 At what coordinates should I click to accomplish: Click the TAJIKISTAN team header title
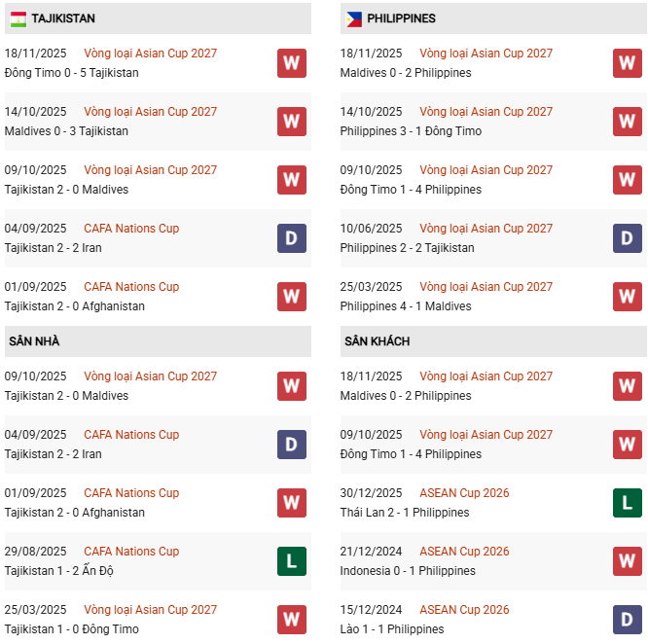(x=63, y=18)
